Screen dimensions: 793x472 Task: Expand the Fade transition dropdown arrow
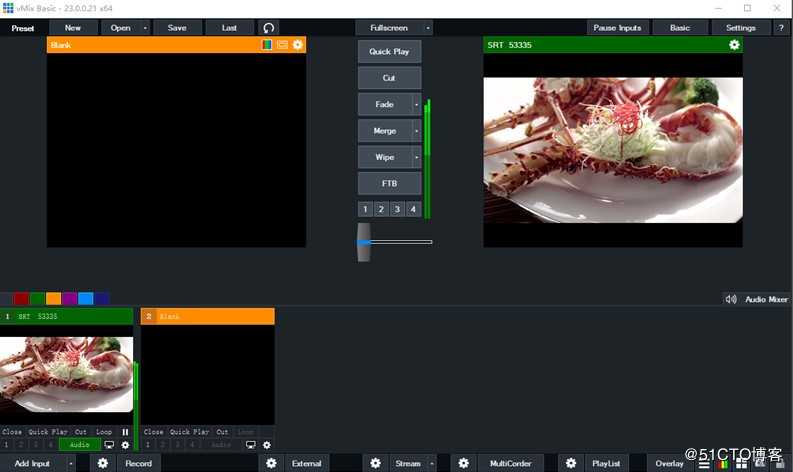(416, 104)
